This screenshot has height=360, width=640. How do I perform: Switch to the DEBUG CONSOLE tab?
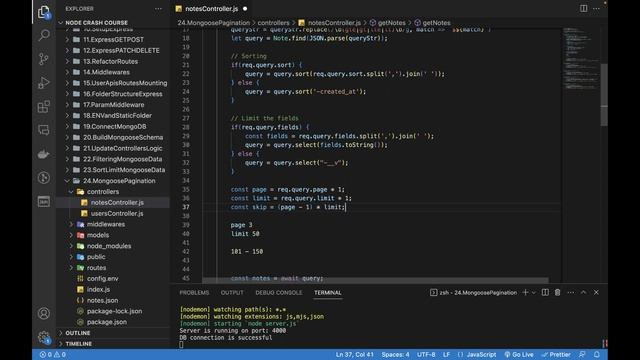(x=279, y=293)
